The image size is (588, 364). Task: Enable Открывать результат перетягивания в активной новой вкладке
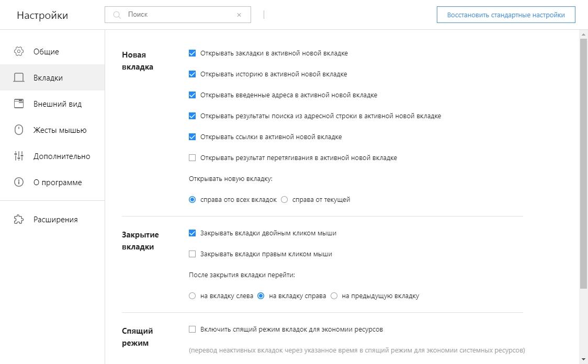tap(193, 158)
